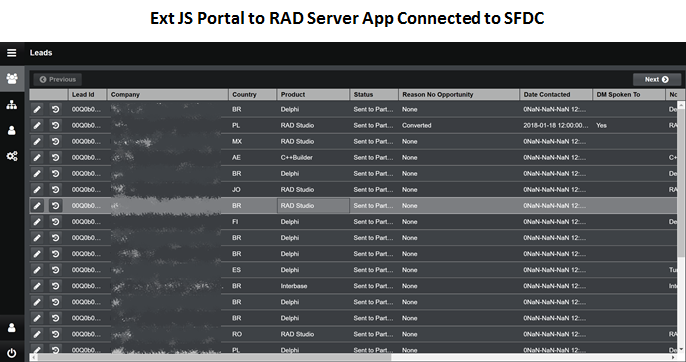Edit the FI Delphi lead
Screen dimensions: 686x362
click(x=37, y=222)
